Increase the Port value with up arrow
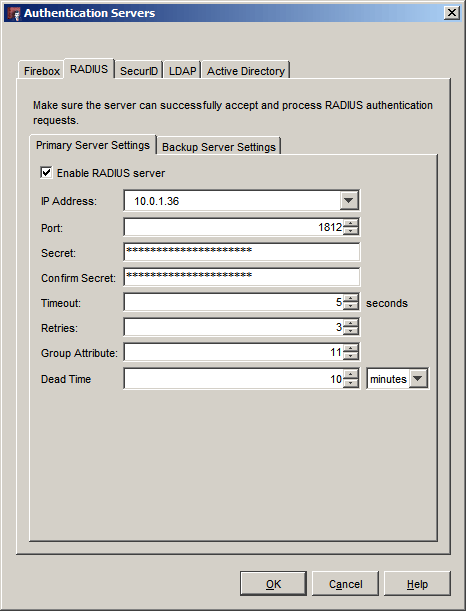The image size is (466, 611). (x=351, y=223)
